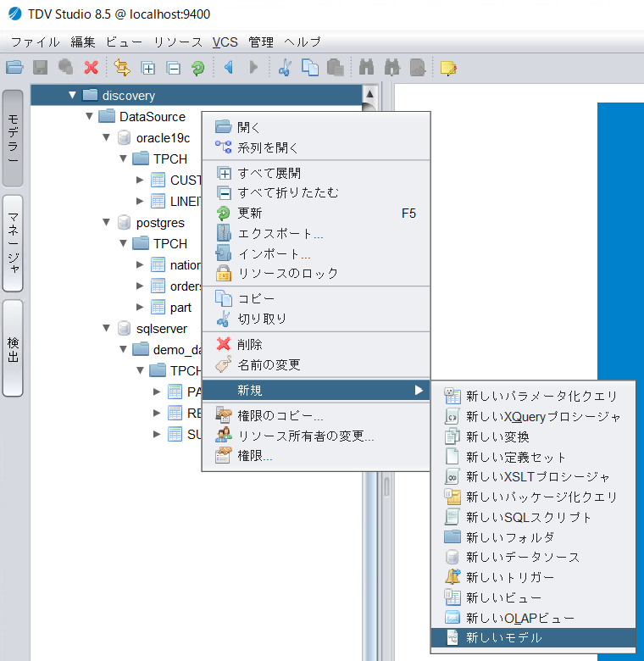
Task: Click the scissors cut toolbar icon
Action: pos(285,68)
